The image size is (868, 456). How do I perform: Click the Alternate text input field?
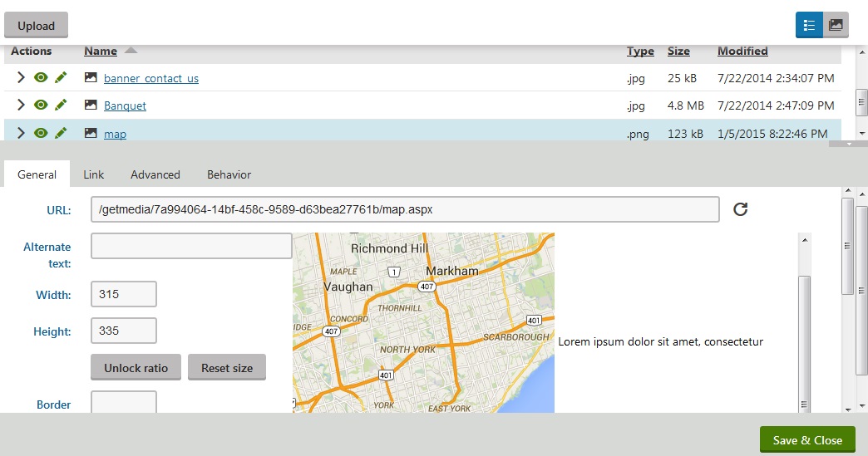(x=191, y=246)
